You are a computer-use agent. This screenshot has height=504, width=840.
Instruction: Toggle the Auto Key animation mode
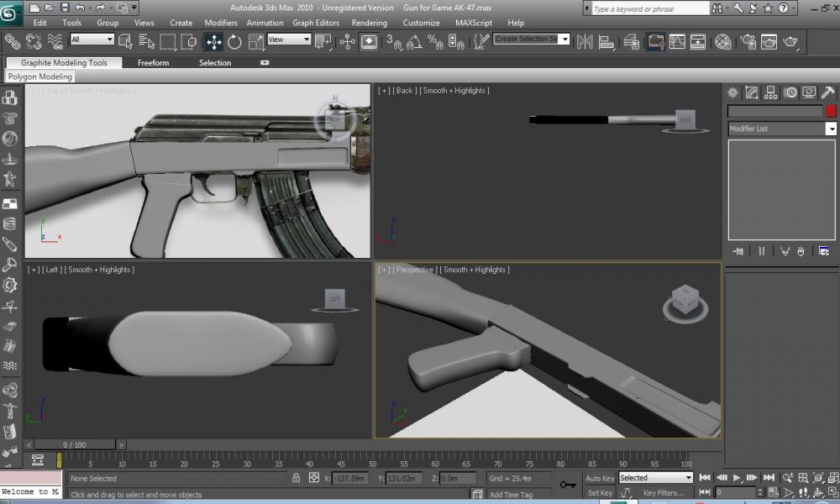(x=600, y=478)
